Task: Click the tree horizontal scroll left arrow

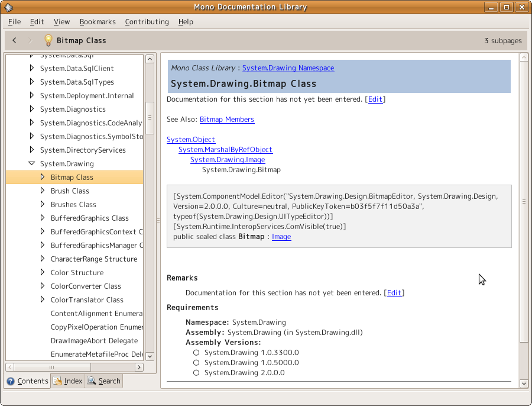Action: point(10,367)
